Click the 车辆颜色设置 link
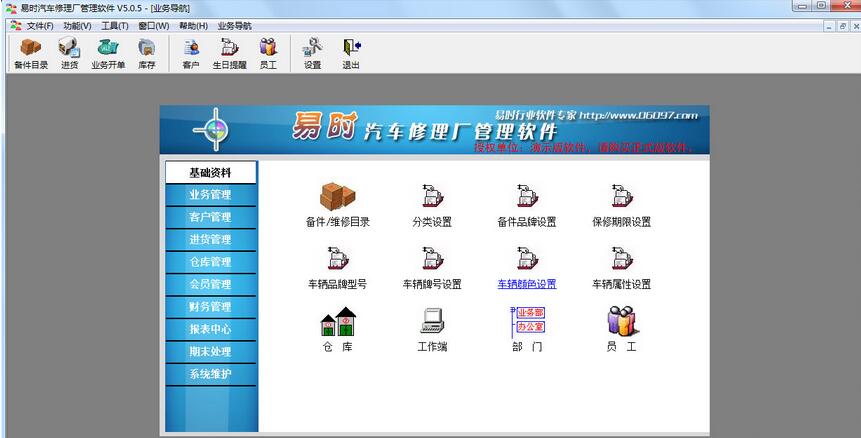 coord(527,284)
